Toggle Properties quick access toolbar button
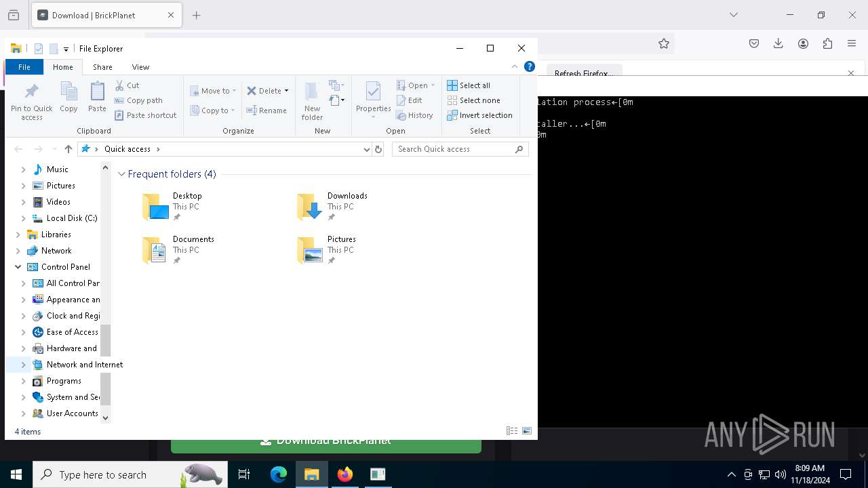Screen dimensions: 868x488 (39, 49)
